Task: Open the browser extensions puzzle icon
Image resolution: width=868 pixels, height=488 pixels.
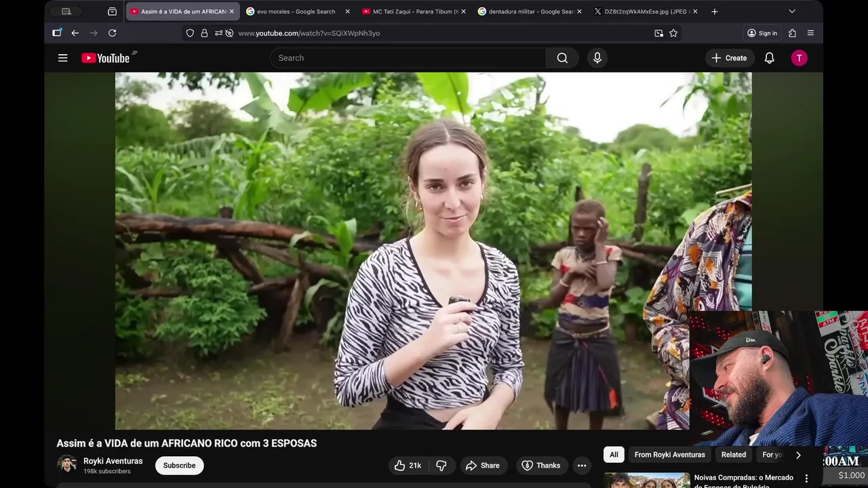Action: point(792,33)
